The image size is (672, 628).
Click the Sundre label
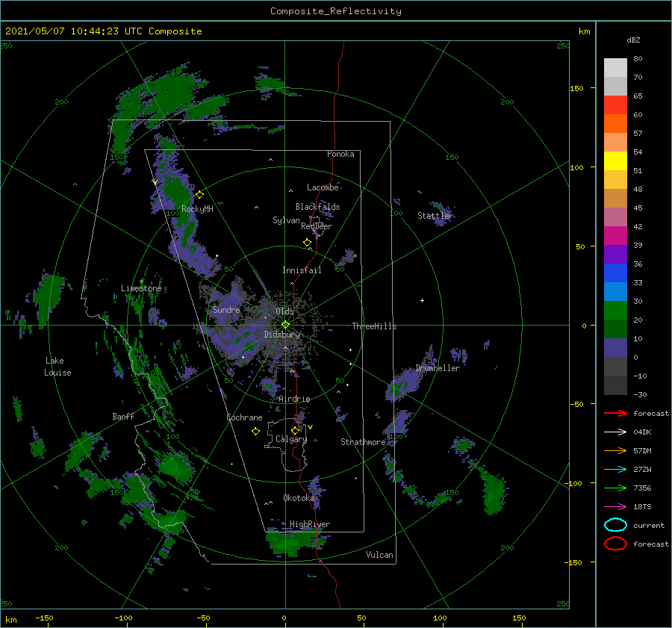[226, 309]
